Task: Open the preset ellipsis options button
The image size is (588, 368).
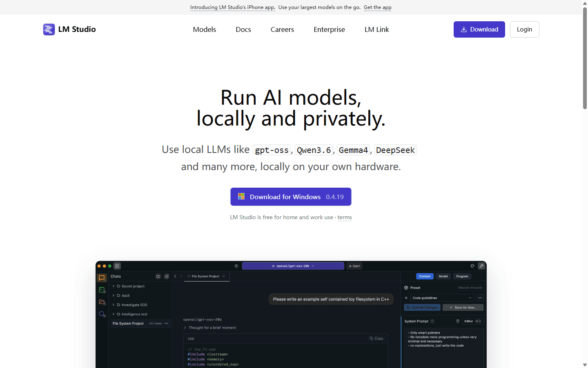Action: [x=480, y=298]
